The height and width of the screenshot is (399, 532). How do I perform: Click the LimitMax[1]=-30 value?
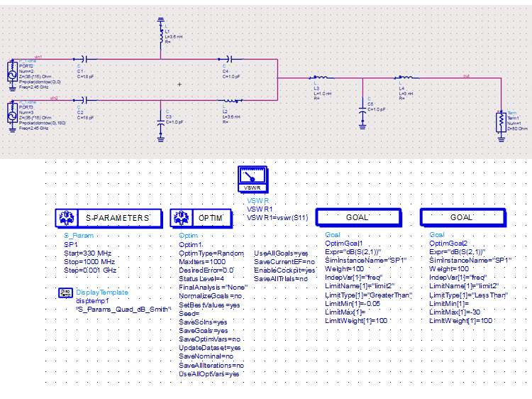coord(455,312)
